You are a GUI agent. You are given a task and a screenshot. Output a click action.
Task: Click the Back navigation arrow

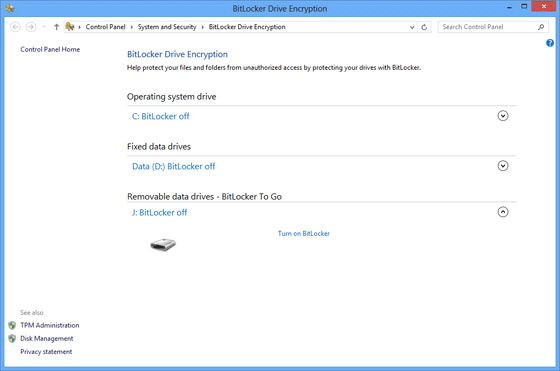tap(15, 27)
